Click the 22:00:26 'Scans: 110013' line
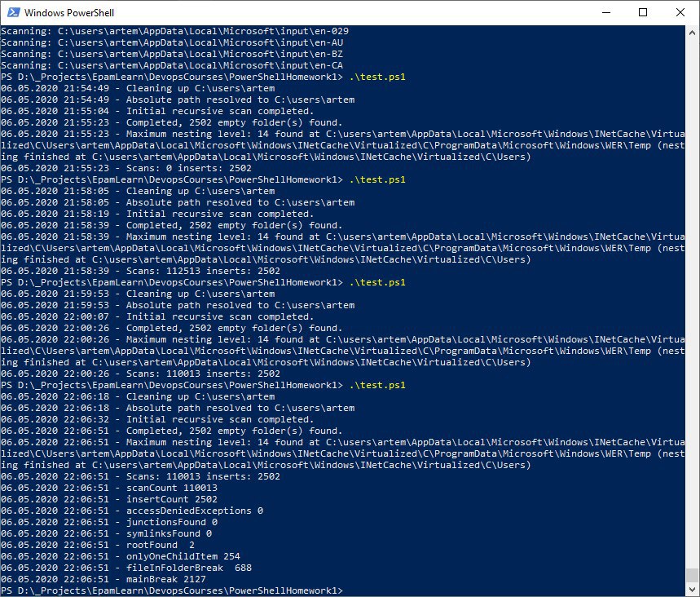This screenshot has width=700, height=597. click(141, 374)
